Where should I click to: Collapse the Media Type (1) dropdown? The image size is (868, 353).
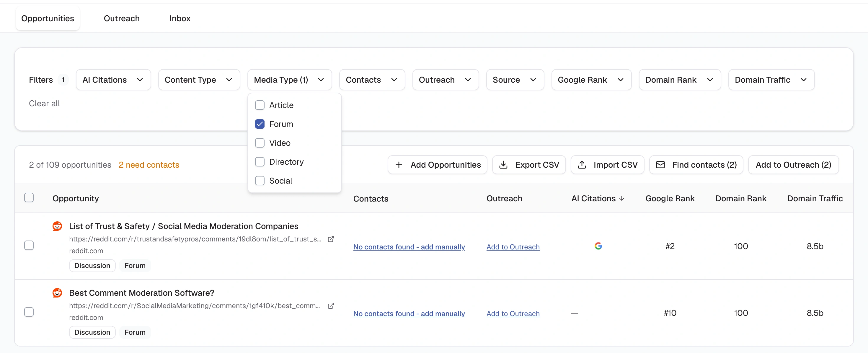[289, 80]
